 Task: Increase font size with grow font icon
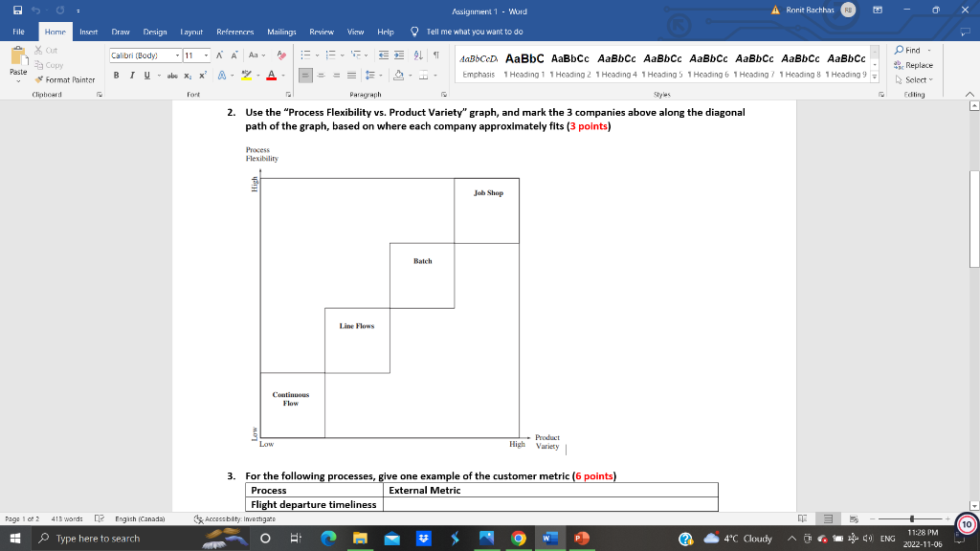[x=219, y=55]
